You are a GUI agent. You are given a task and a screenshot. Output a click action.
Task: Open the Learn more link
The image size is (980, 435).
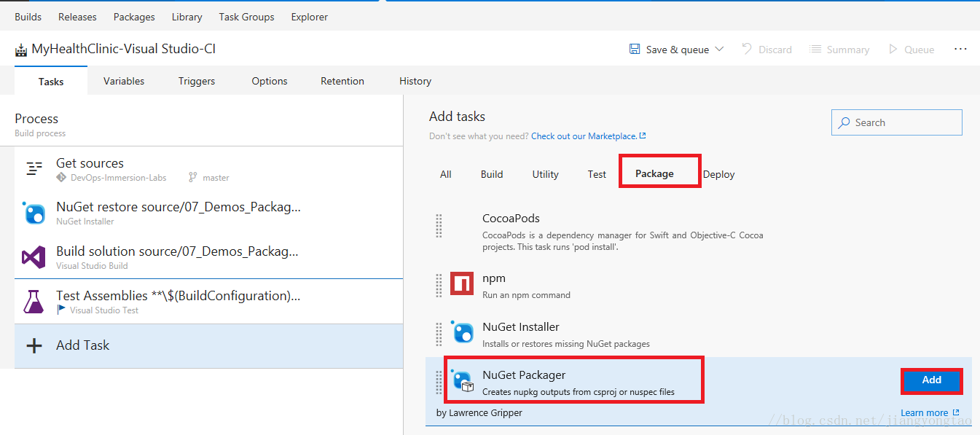924,413
